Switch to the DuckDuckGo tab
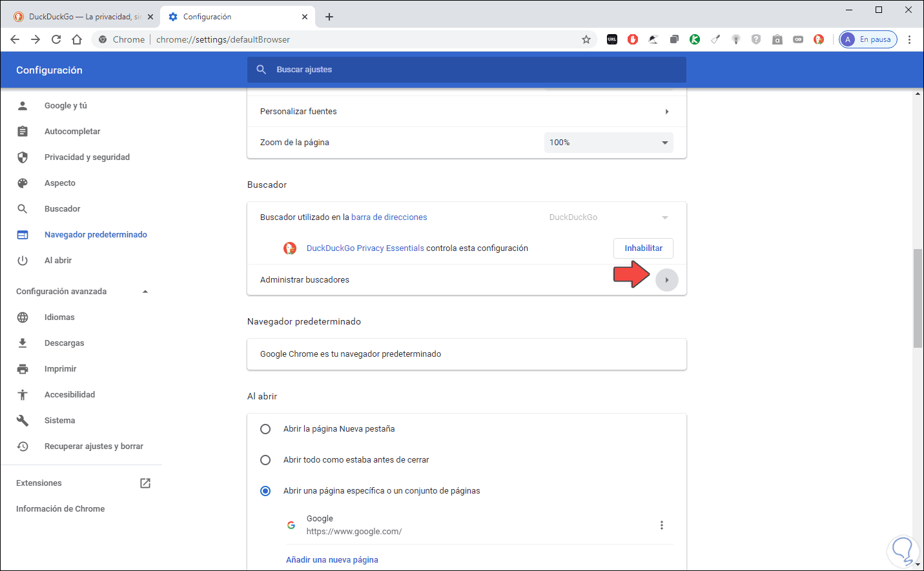The height and width of the screenshot is (571, 924). coord(81,17)
